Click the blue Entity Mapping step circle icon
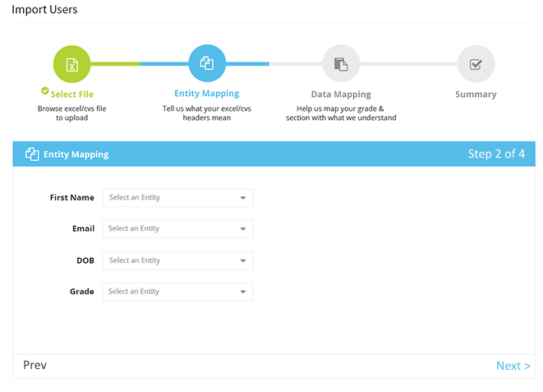The height and width of the screenshot is (392, 543). pyautogui.click(x=207, y=63)
